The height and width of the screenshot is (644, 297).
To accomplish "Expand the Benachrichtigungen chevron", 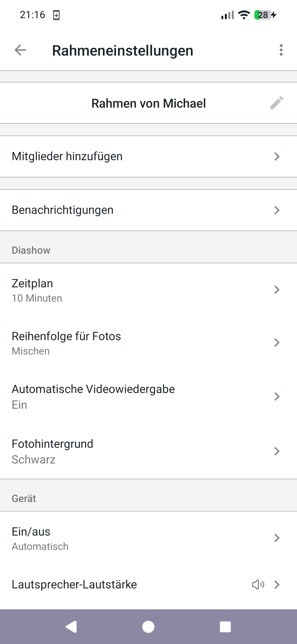I will click(x=277, y=210).
